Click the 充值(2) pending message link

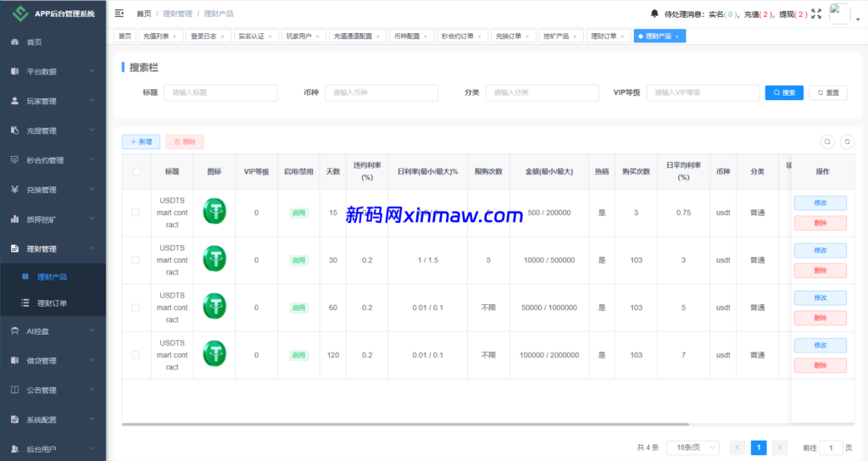click(x=759, y=14)
